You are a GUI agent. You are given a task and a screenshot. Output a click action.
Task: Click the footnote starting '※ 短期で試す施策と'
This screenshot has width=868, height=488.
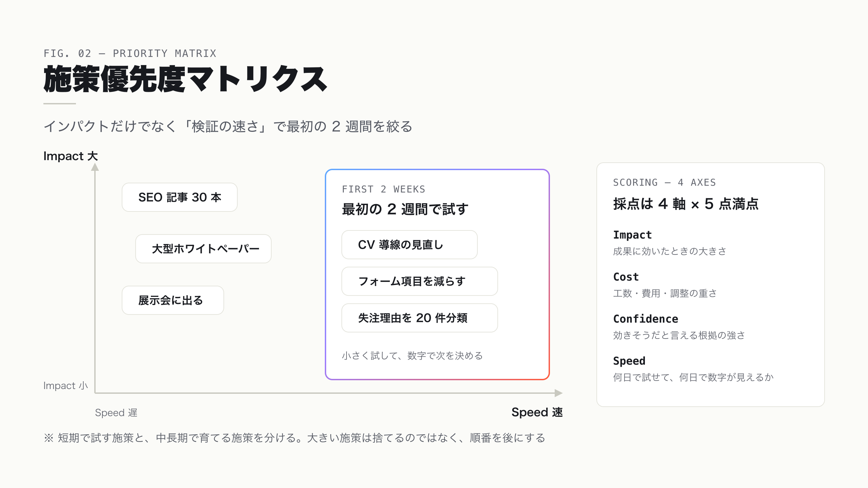click(x=294, y=438)
